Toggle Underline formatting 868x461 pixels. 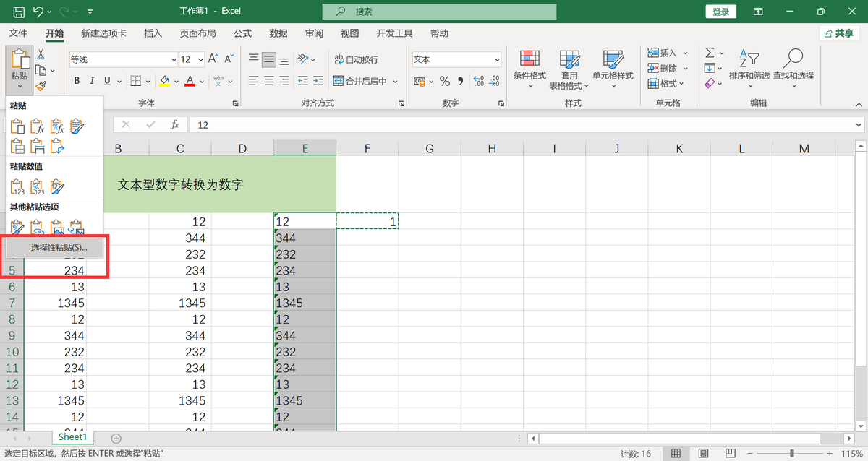[108, 81]
